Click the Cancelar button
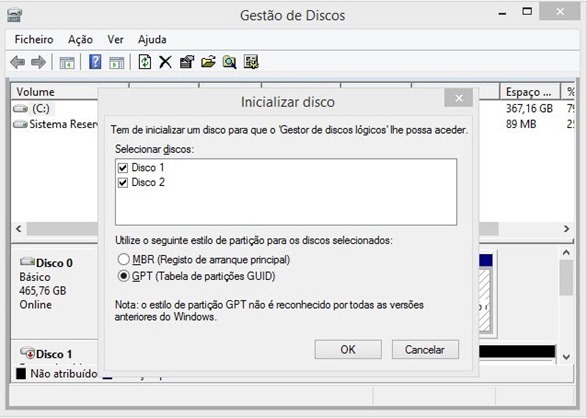 (x=425, y=350)
